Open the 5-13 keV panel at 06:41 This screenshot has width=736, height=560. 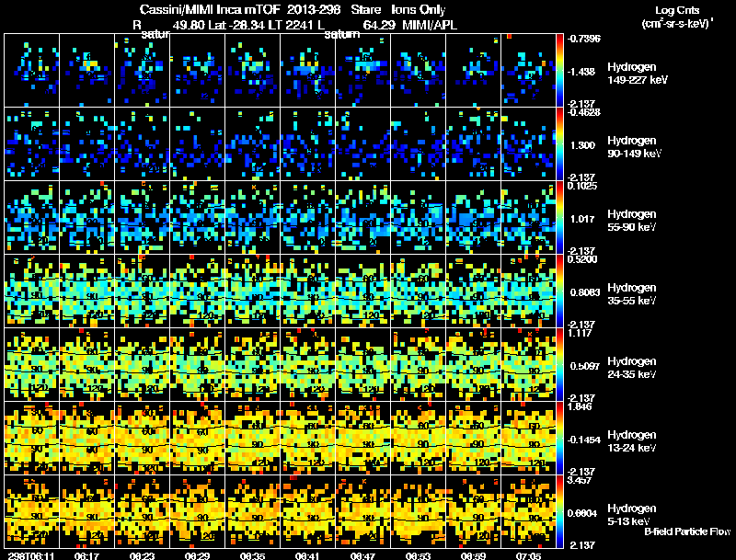pos(307,512)
